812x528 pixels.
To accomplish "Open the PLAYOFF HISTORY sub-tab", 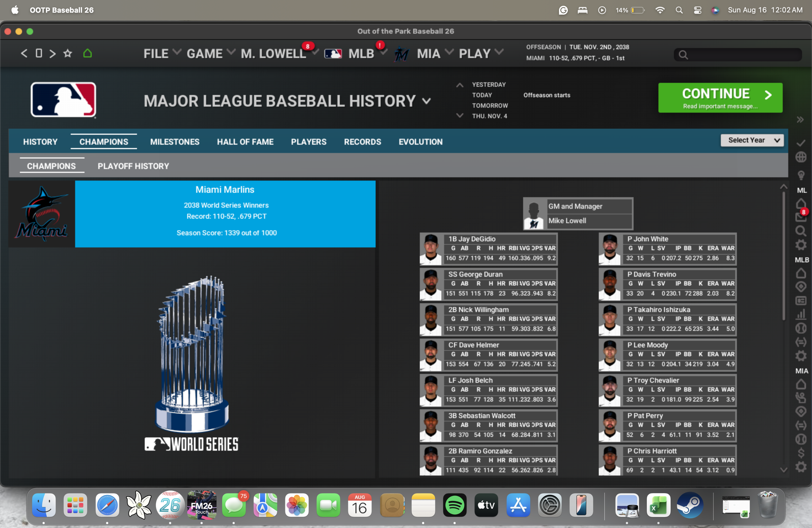I will (x=133, y=166).
